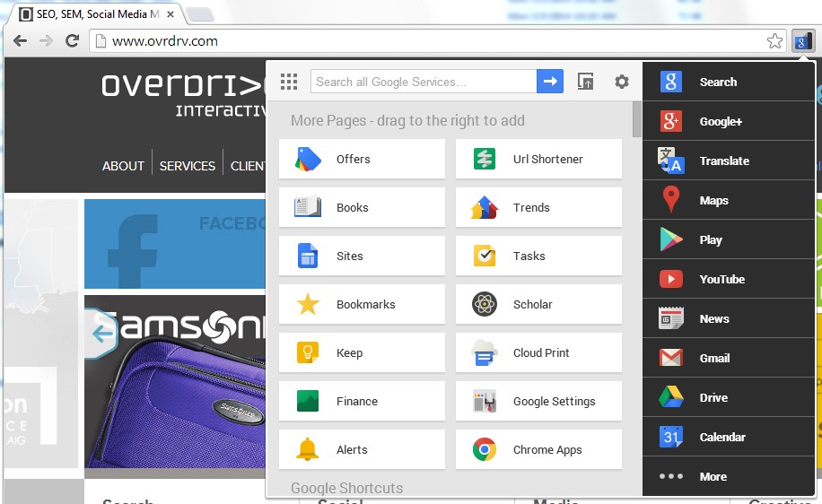Go back to the previous page
Screen dimensions: 822x504
click(21, 41)
